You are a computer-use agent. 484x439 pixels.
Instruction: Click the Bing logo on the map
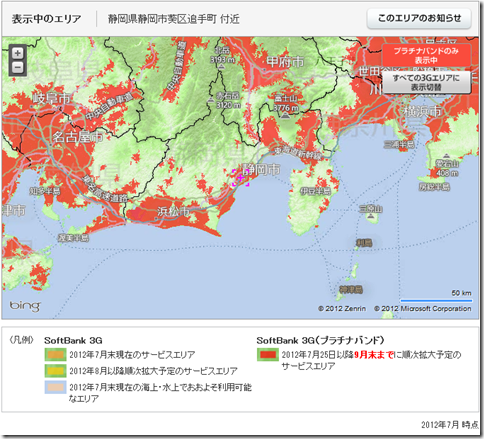click(x=25, y=306)
